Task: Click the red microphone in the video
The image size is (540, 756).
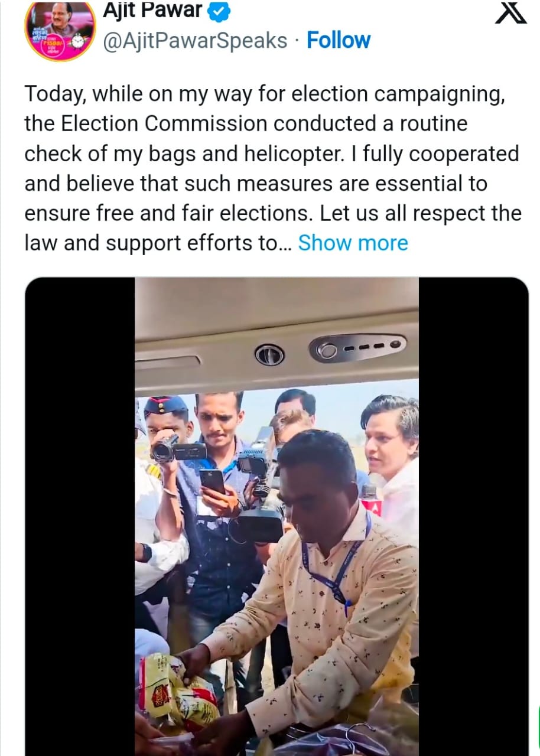Action: coord(372,501)
